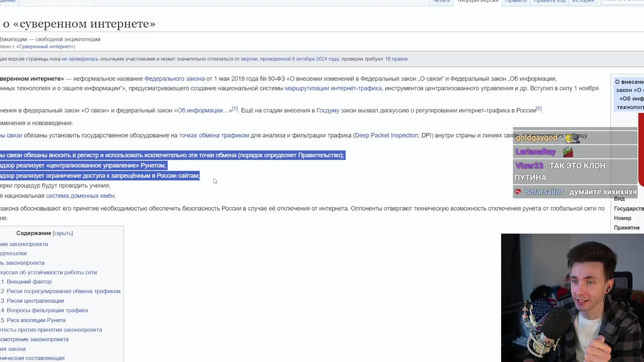The width and height of the screenshot is (644, 362).
Task: Click chat username 'Solarsailor'
Action: 543,192
